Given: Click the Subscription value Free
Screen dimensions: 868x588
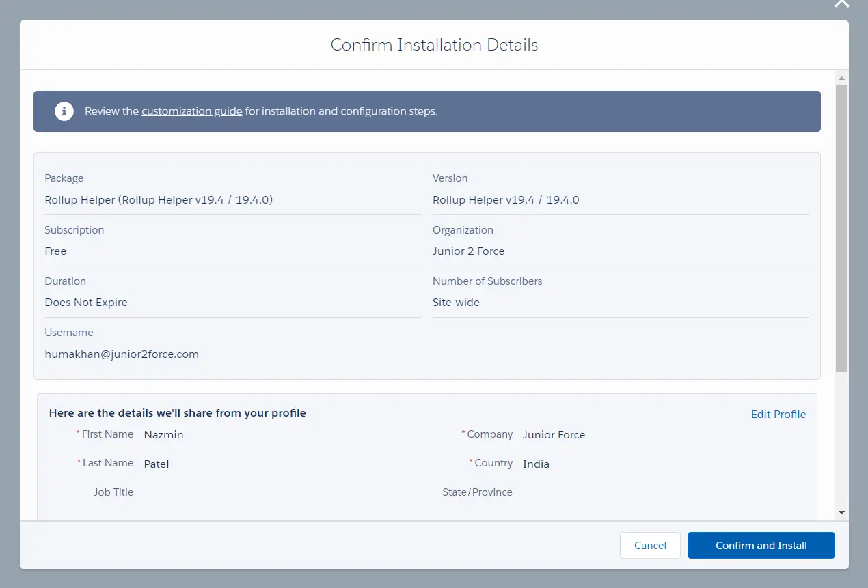Looking at the screenshot, I should 55,251.
